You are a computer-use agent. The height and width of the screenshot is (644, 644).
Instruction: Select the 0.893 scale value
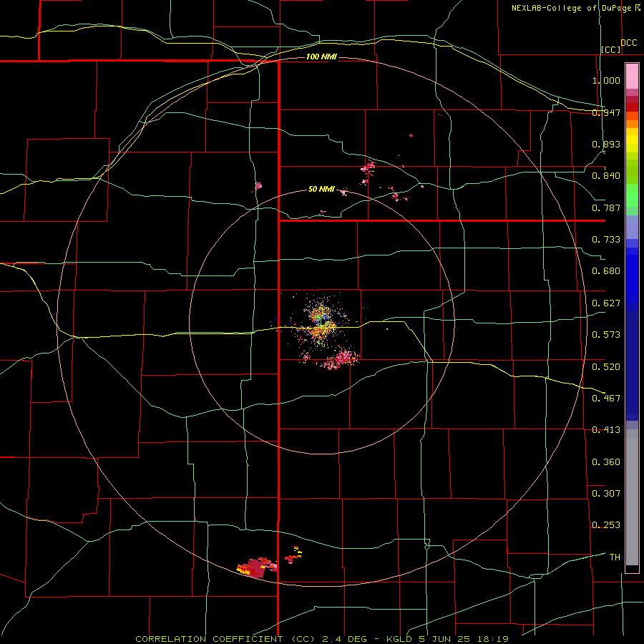point(606,144)
